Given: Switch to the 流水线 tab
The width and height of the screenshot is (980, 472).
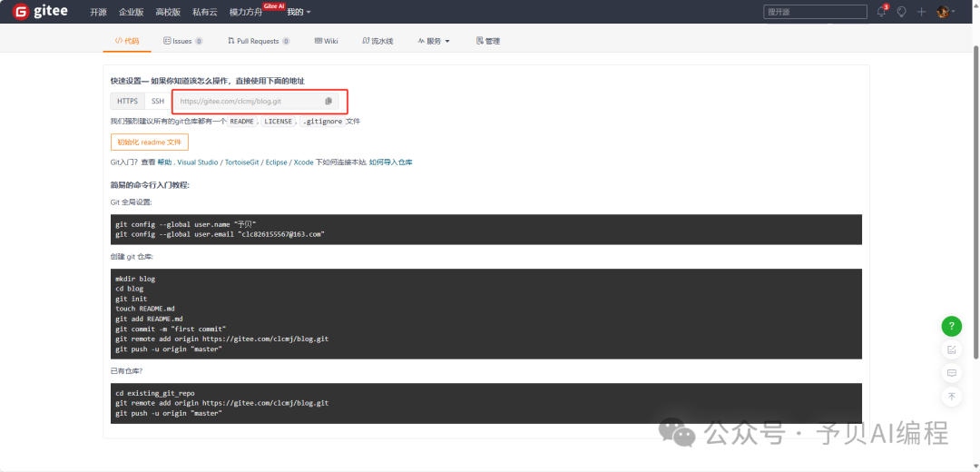Looking at the screenshot, I should point(377,41).
